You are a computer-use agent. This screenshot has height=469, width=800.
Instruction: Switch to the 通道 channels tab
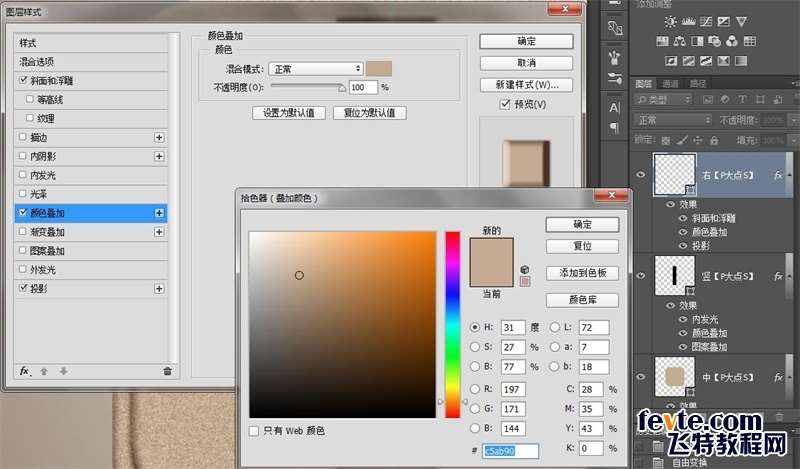click(x=670, y=84)
